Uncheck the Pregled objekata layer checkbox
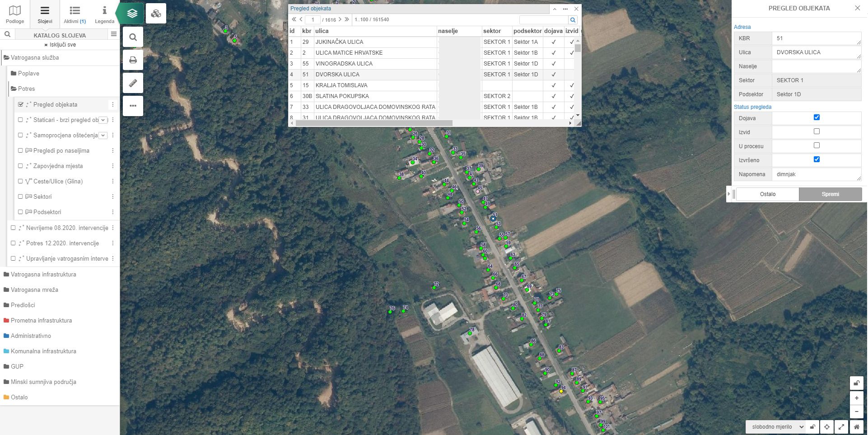 pos(21,104)
